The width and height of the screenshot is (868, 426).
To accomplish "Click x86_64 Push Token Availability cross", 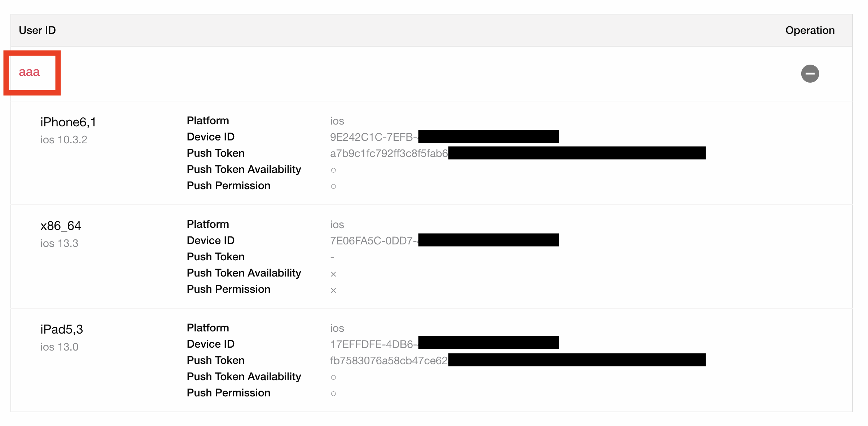I will coord(333,274).
